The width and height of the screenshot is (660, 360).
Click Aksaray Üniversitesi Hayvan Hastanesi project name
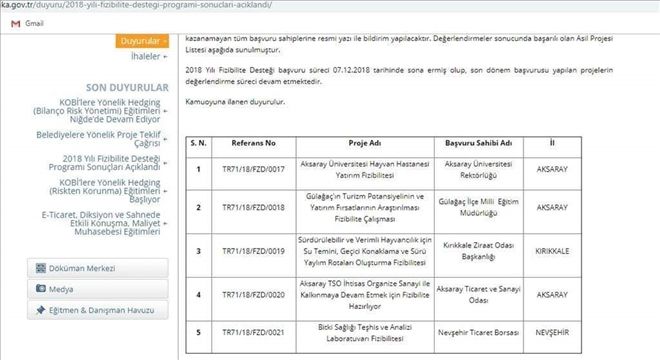click(365, 170)
